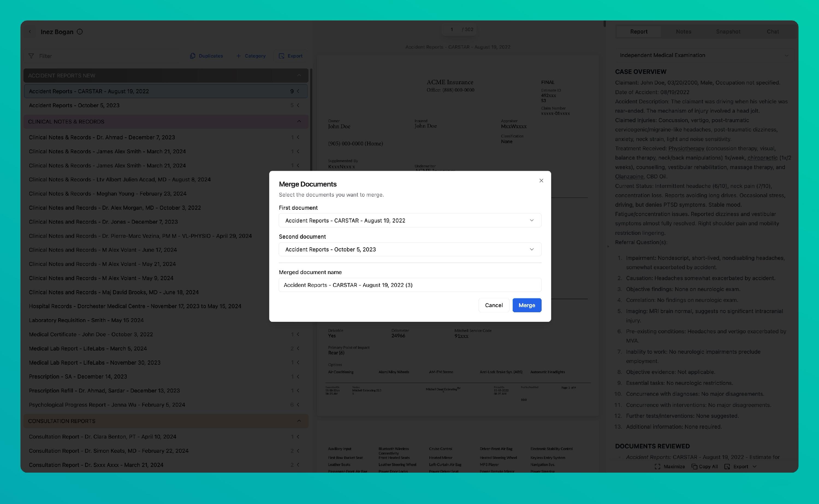Collapse the Clinical Notes & Records category
Image resolution: width=819 pixels, height=504 pixels.
coord(299,121)
